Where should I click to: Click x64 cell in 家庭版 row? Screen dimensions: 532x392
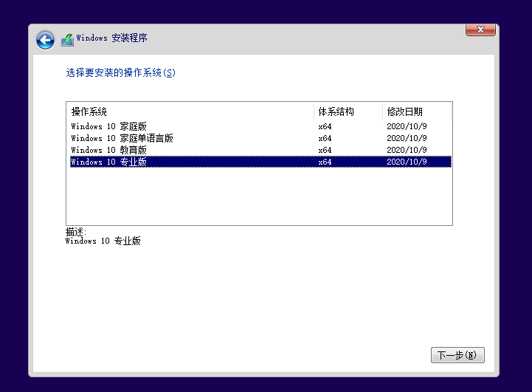[x=325, y=126]
